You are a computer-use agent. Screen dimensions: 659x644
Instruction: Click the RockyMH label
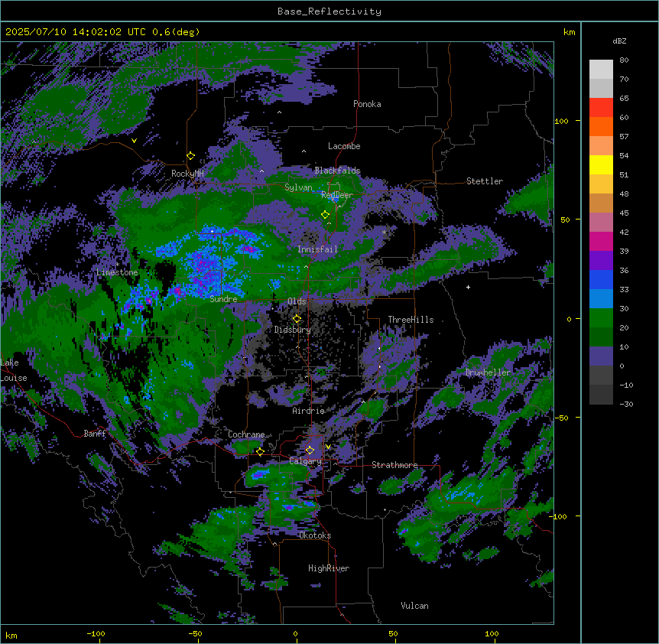click(187, 174)
